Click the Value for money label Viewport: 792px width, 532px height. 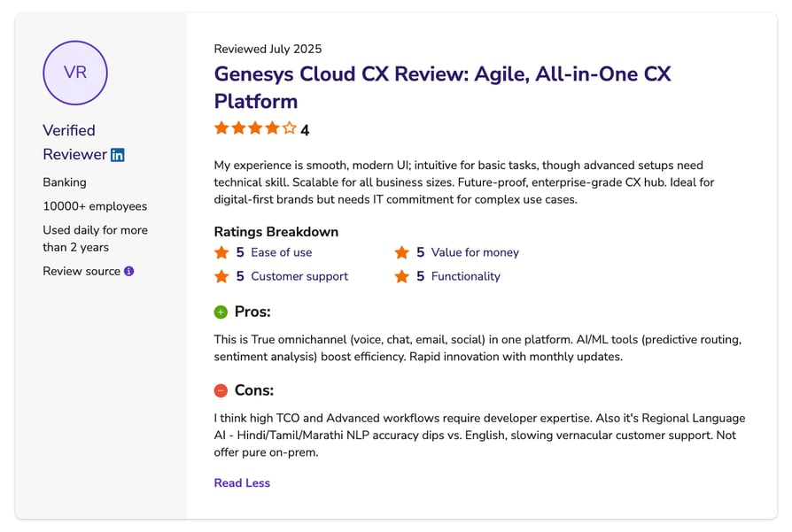coord(475,252)
